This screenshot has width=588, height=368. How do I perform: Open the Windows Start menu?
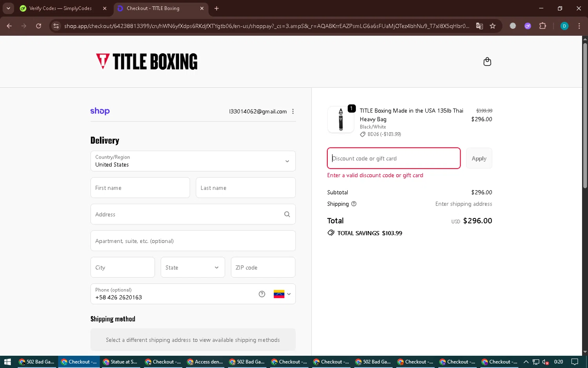pos(7,362)
